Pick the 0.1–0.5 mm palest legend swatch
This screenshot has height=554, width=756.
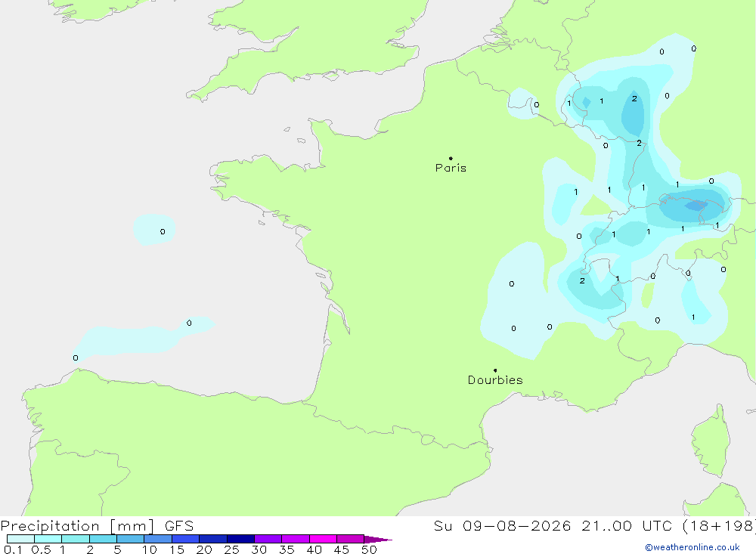pyautogui.click(x=20, y=539)
